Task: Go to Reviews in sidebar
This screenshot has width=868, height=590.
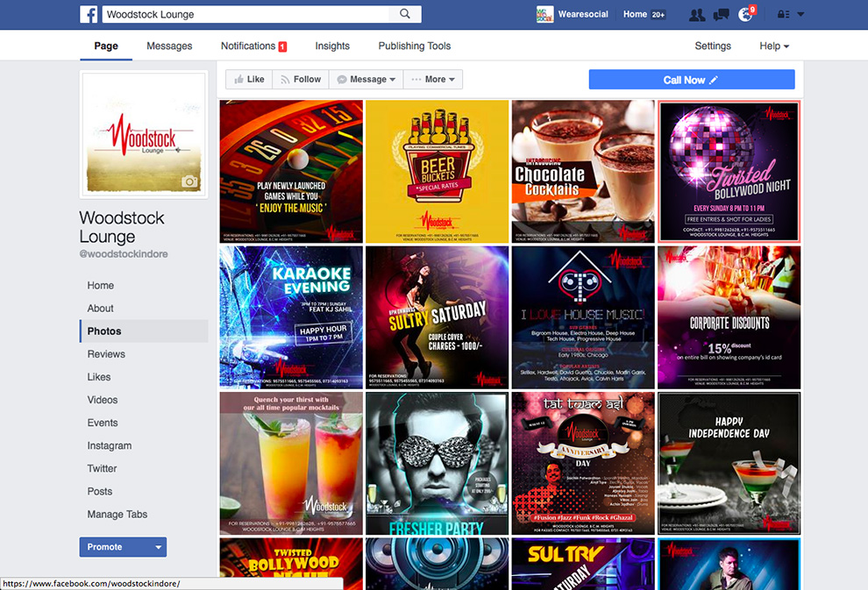Action: [106, 354]
